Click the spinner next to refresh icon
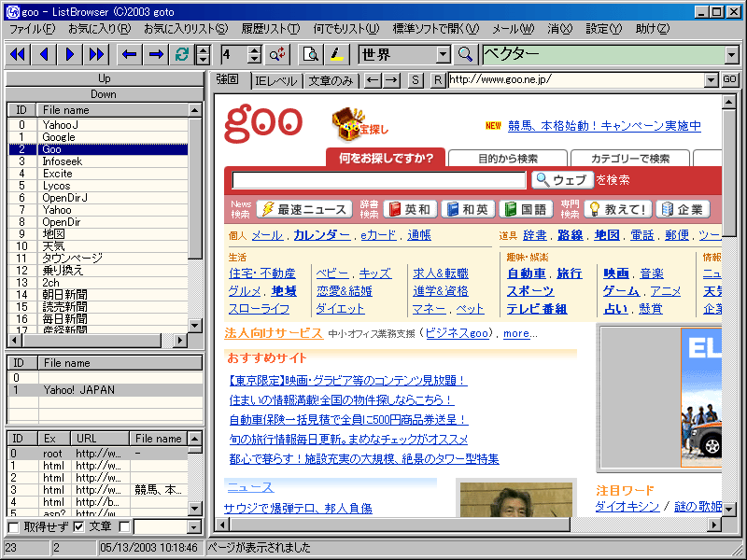747x560 pixels. [204, 55]
